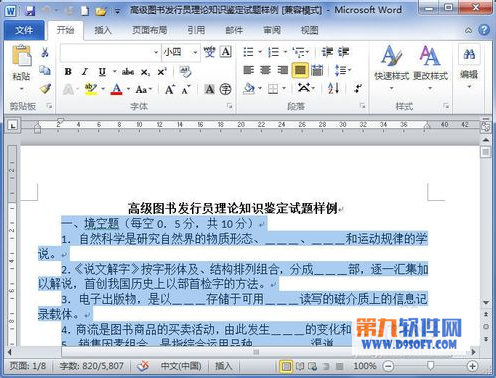Image resolution: width=496 pixels, height=378 pixels.
Task: Toggle Bold formatting
Action: point(68,71)
